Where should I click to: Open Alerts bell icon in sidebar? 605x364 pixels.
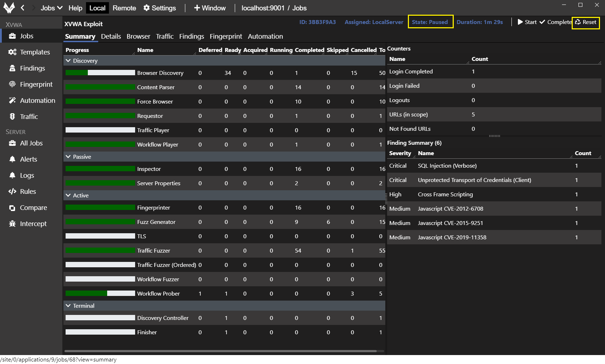click(12, 159)
